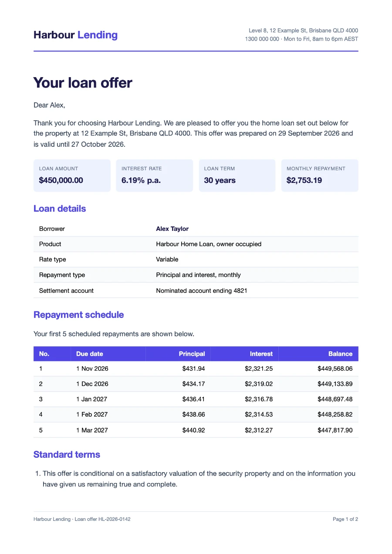Click the Repayment type row label
Viewport: 392px width, 554px height.
tap(62, 275)
